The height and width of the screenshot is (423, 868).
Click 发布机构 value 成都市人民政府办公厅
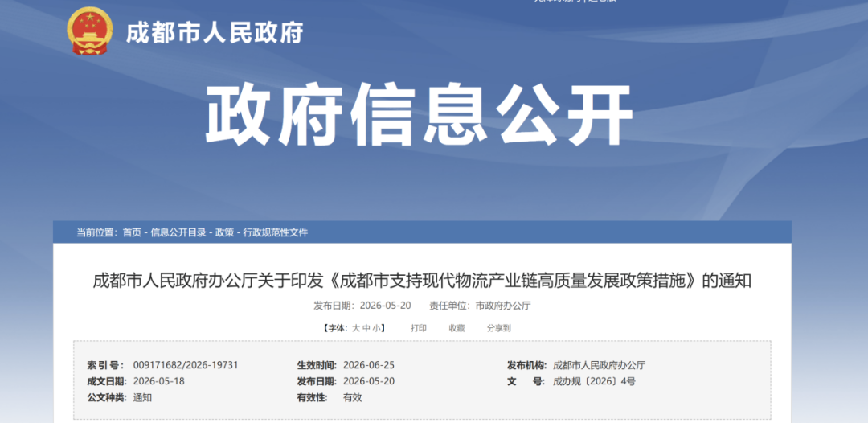[x=600, y=365]
